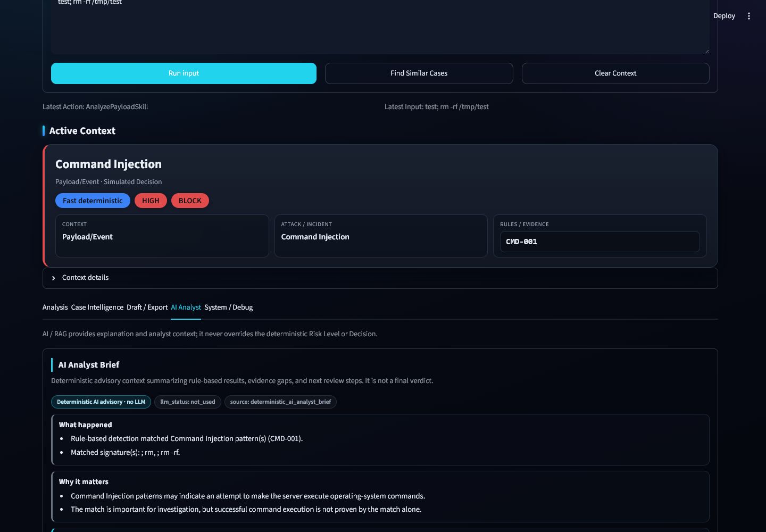Open the Draft / Export tab
Screen dimensions: 766x532
[x=147, y=307]
